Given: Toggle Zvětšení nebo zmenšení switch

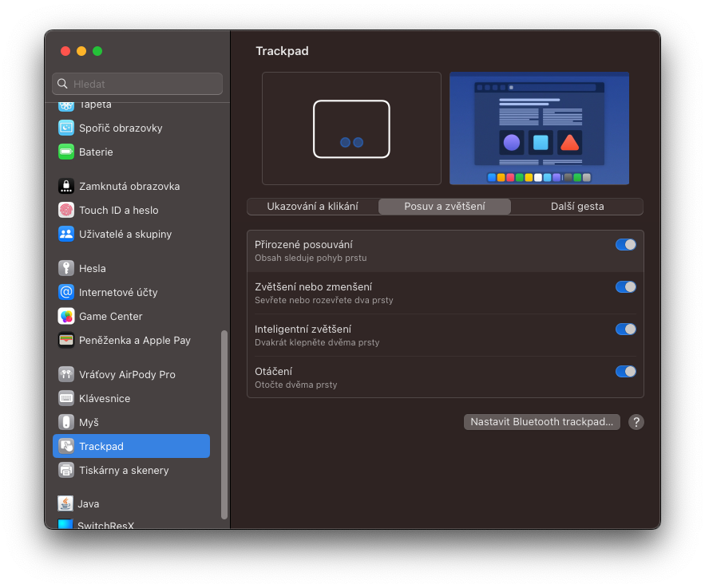Looking at the screenshot, I should tap(625, 287).
